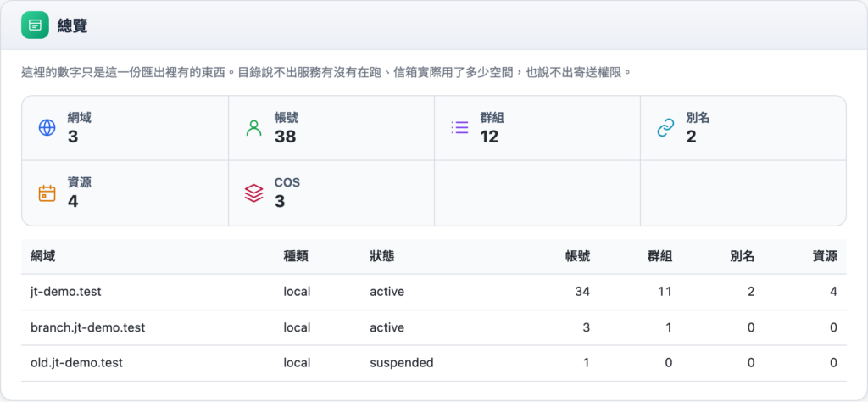Click the suspended status of old.jt-demo.test

pos(401,363)
